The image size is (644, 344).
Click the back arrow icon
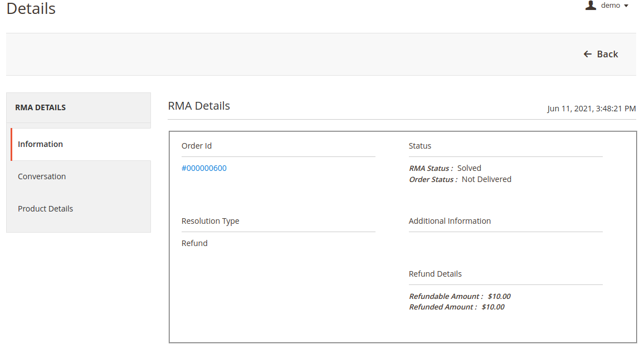pos(588,54)
